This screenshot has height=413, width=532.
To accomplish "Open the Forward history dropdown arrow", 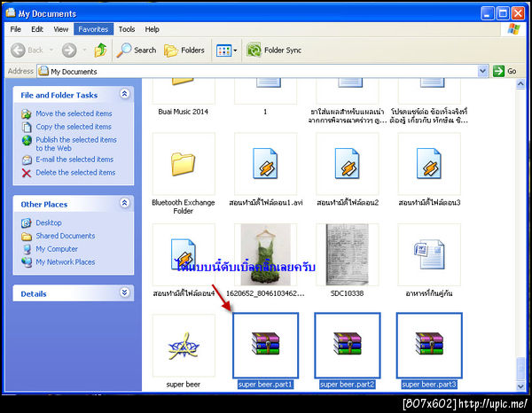I will point(84,51).
